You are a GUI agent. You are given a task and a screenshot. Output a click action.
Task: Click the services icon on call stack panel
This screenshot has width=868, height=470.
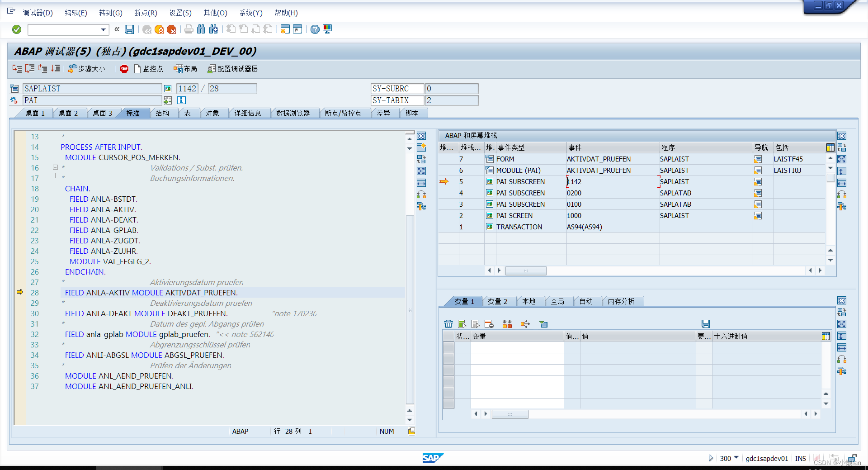[x=842, y=206]
